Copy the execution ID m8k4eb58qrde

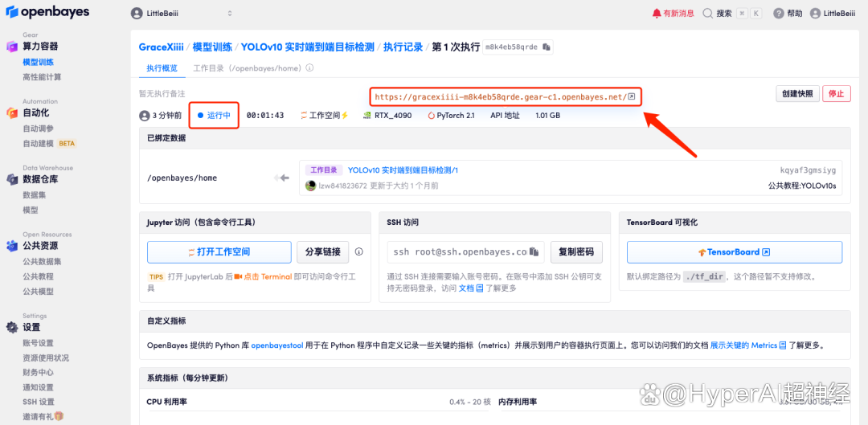pos(547,47)
